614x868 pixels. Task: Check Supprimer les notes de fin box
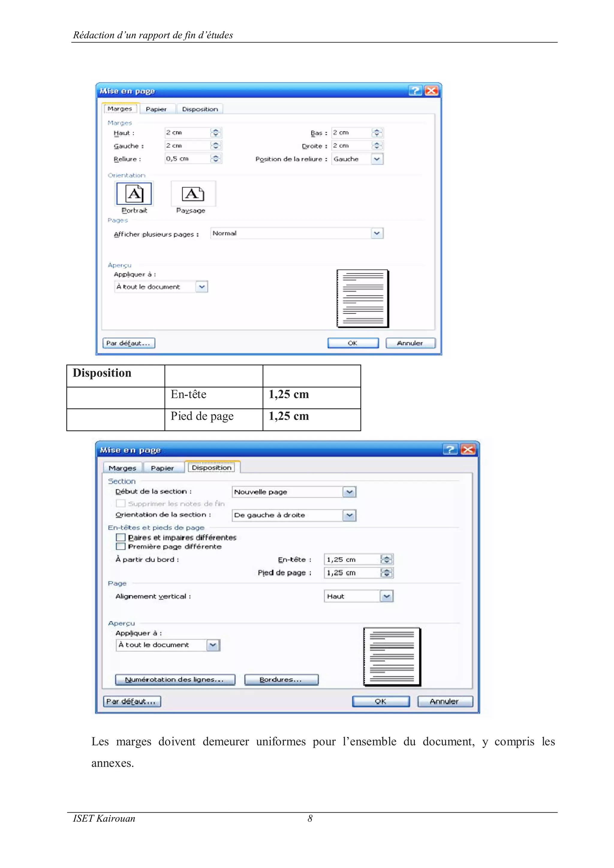pos(121,503)
